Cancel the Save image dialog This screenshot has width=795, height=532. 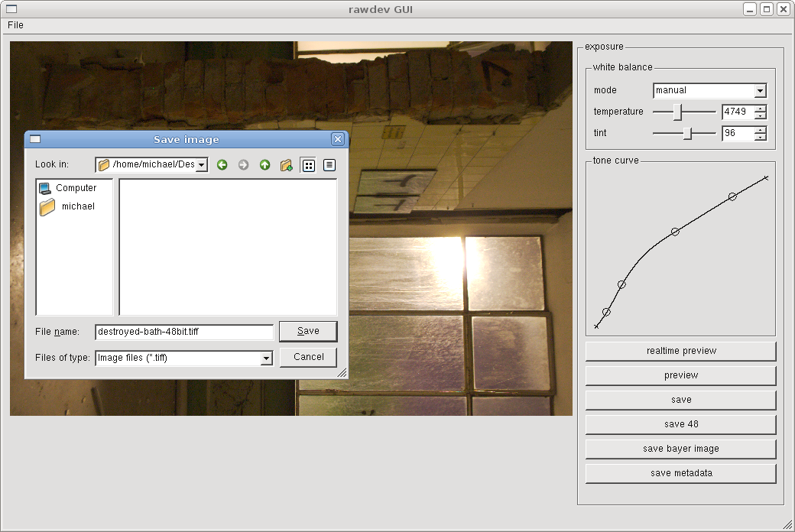[308, 357]
